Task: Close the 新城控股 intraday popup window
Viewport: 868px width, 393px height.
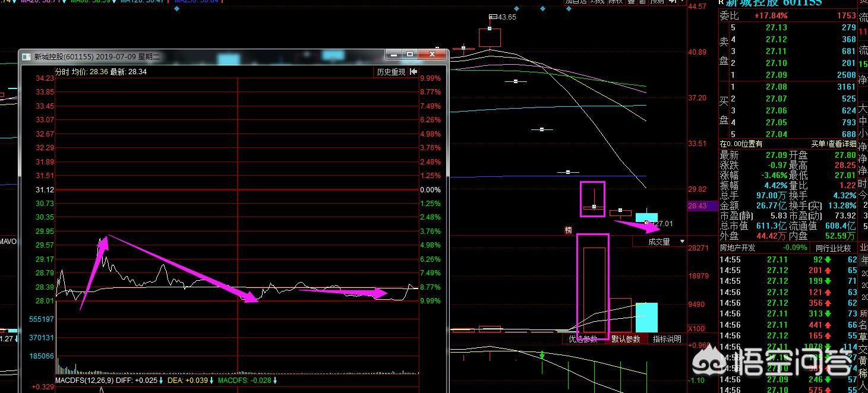Action: [x=433, y=55]
